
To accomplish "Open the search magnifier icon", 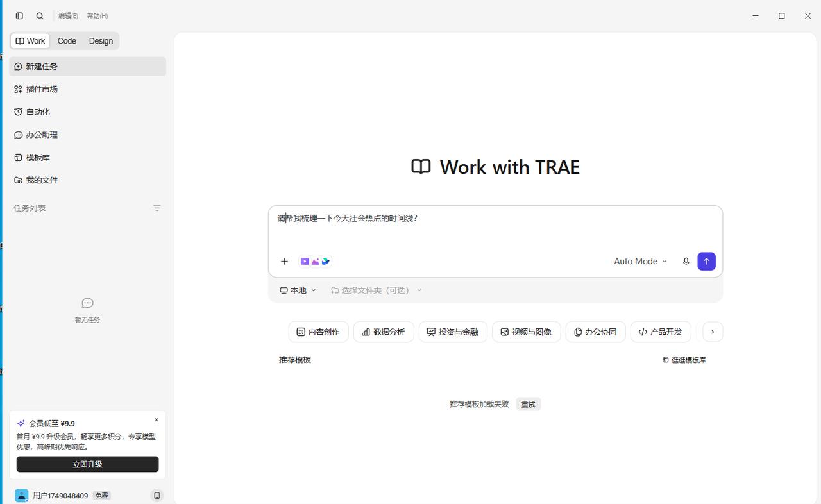I will coord(40,16).
